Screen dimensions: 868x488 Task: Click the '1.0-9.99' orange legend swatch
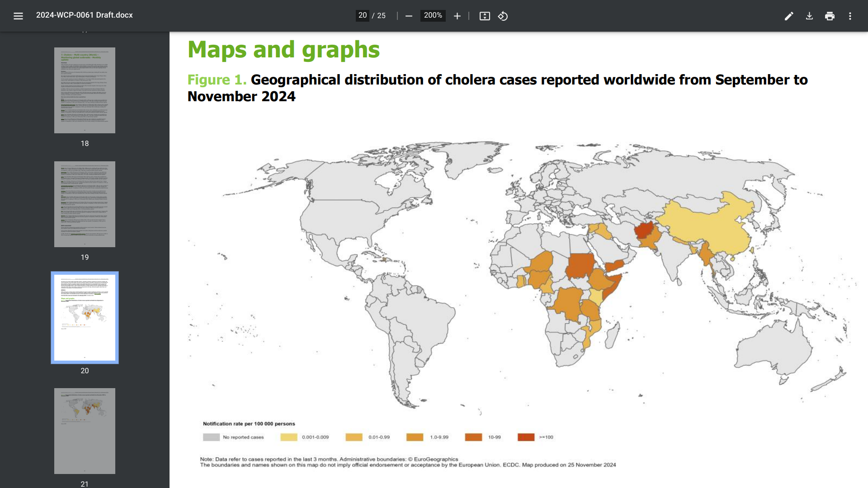tap(415, 437)
